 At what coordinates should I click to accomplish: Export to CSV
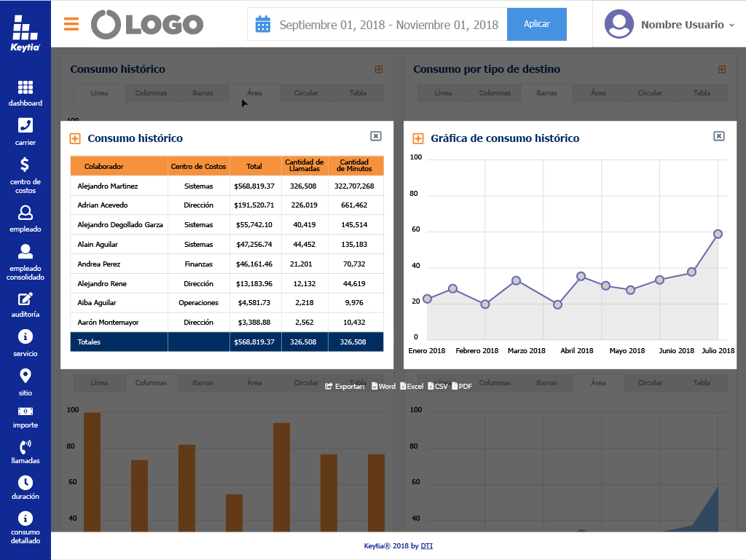pyautogui.click(x=438, y=387)
